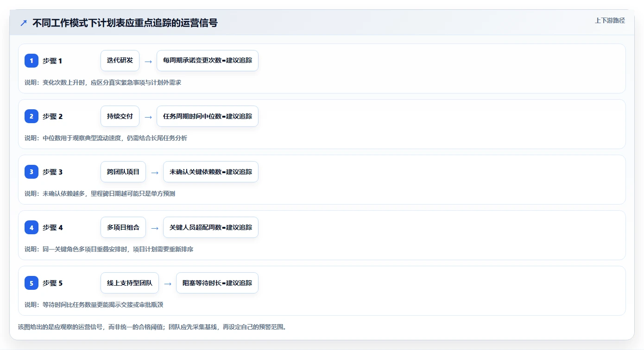Click the note about 同一关键角色多项目重叠安排
The image size is (644, 350).
109,249
